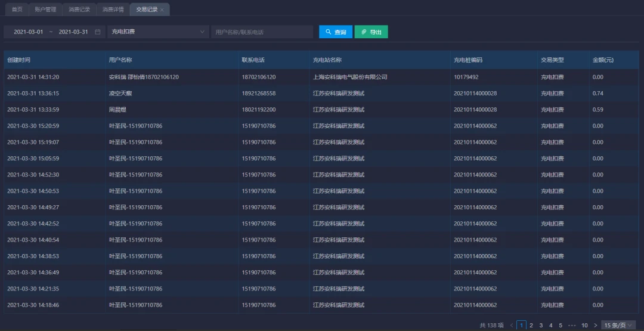Select the row created 2021-03-30 14:42:52

click(x=321, y=224)
